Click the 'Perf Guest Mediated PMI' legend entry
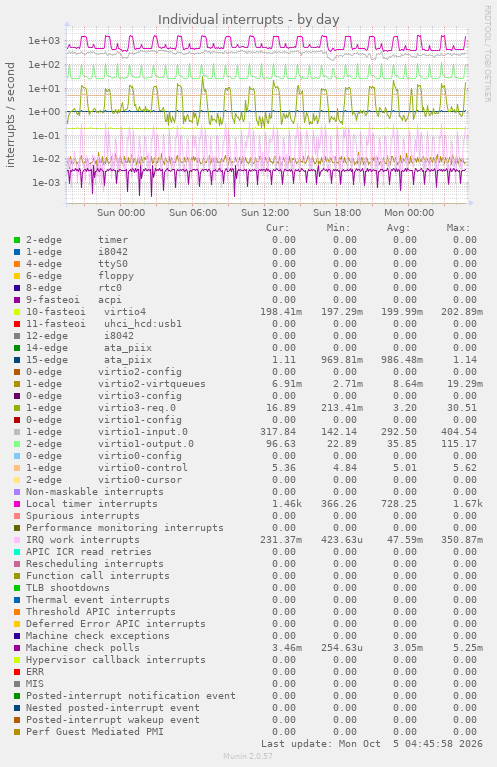The width and height of the screenshot is (497, 767). 95,731
